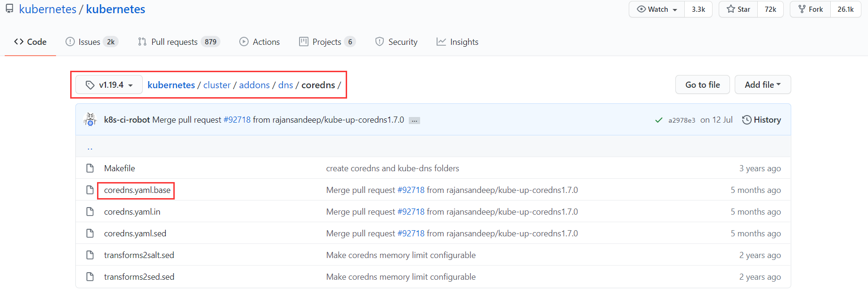This screenshot has width=868, height=292.
Task: Open the kubernetes organization link
Action: (x=48, y=9)
